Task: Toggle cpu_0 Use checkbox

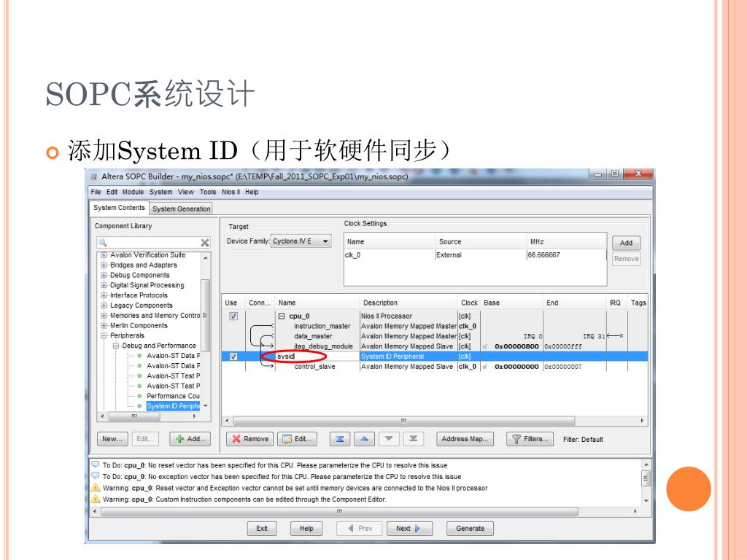Action: 233,316
